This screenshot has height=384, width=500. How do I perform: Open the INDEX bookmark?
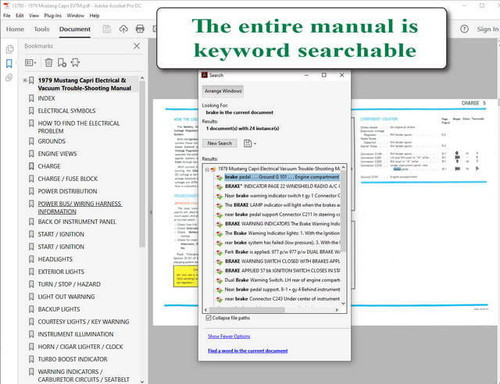(46, 98)
